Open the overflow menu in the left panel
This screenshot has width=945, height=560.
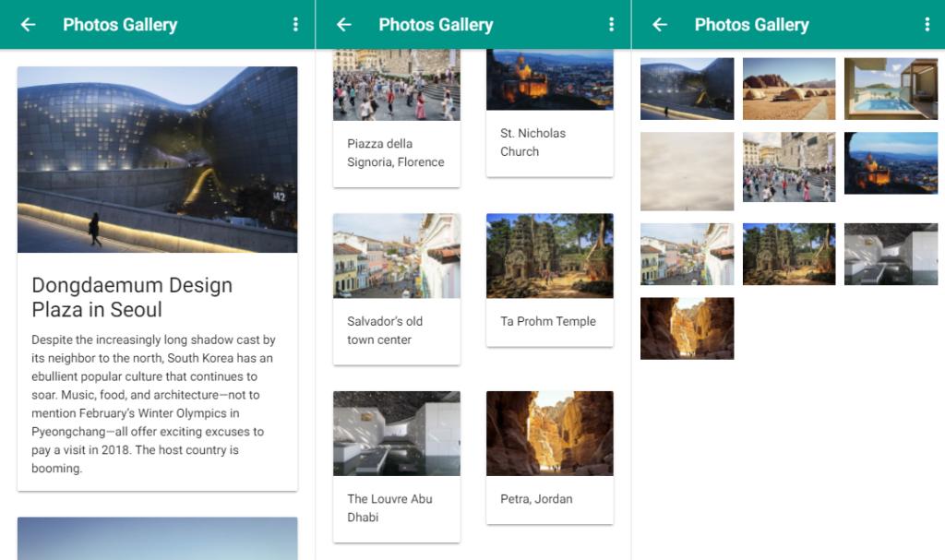pos(295,24)
